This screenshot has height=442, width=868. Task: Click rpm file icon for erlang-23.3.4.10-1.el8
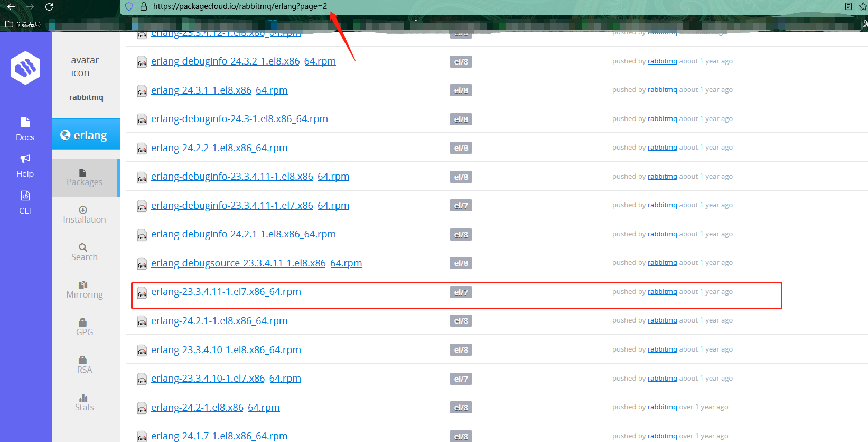[142, 351]
